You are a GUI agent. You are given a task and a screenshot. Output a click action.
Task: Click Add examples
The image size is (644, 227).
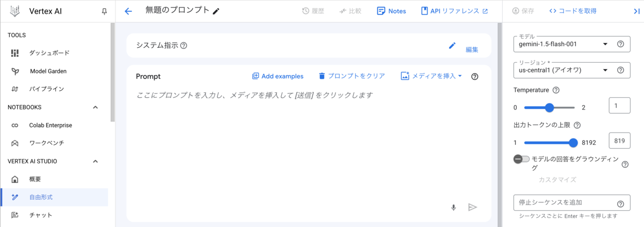277,76
